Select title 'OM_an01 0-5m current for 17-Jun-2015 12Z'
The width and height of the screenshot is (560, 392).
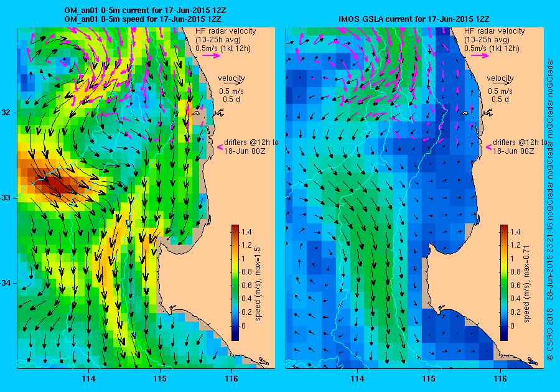point(145,11)
